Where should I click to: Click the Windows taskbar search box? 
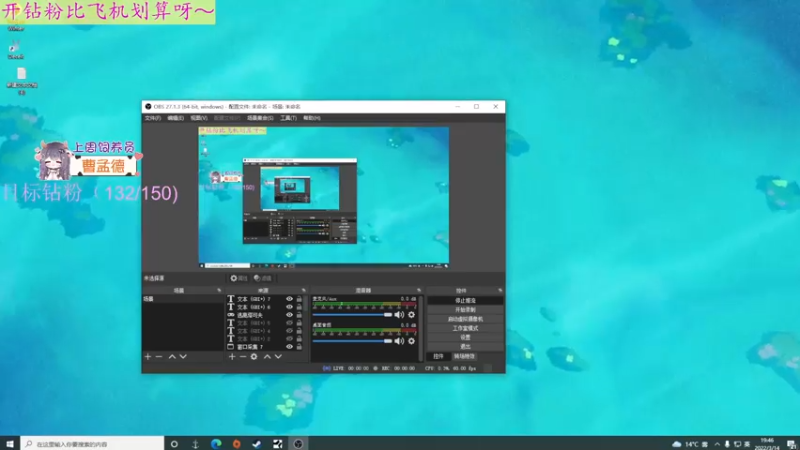click(x=92, y=444)
